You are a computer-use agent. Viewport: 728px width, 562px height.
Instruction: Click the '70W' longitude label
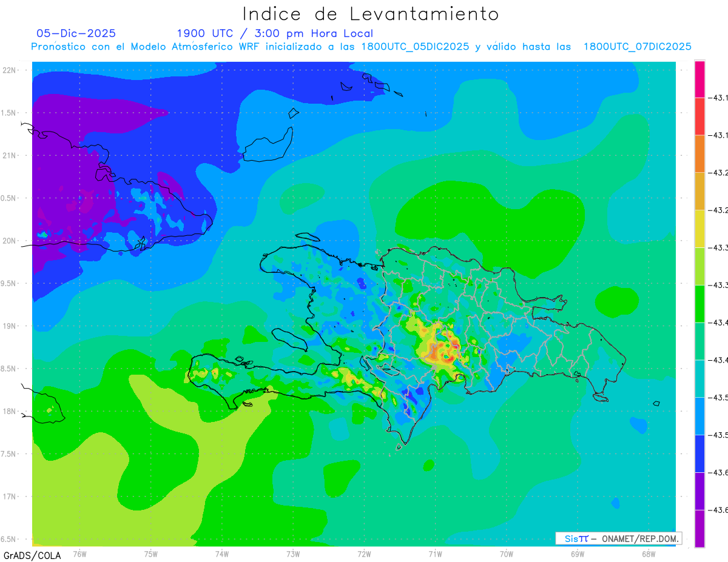tap(506, 554)
